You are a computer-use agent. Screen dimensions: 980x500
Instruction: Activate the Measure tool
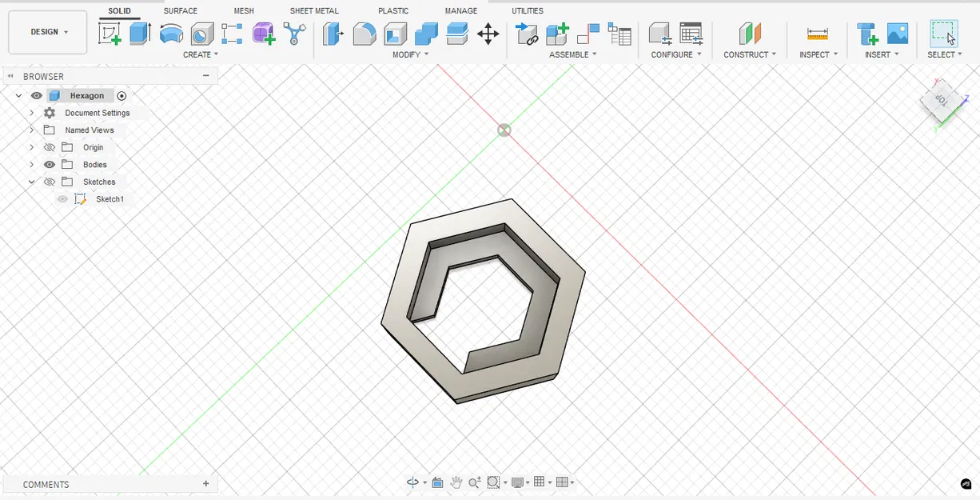818,34
